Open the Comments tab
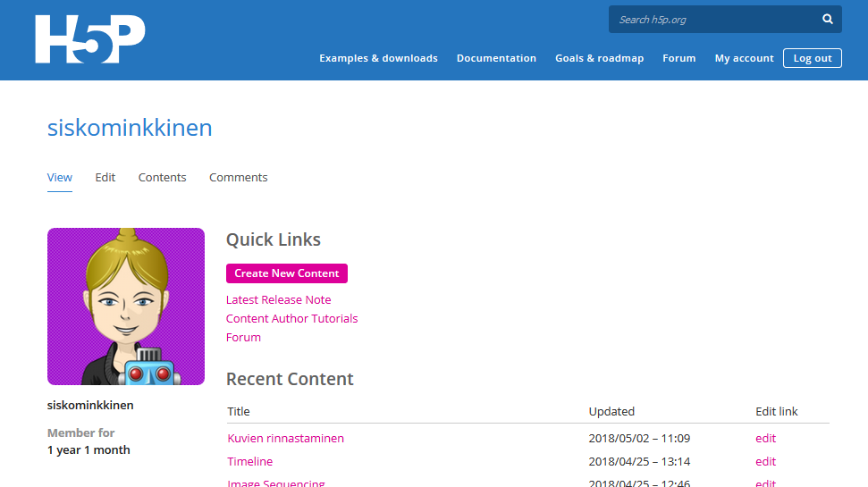The height and width of the screenshot is (487, 868). point(238,177)
